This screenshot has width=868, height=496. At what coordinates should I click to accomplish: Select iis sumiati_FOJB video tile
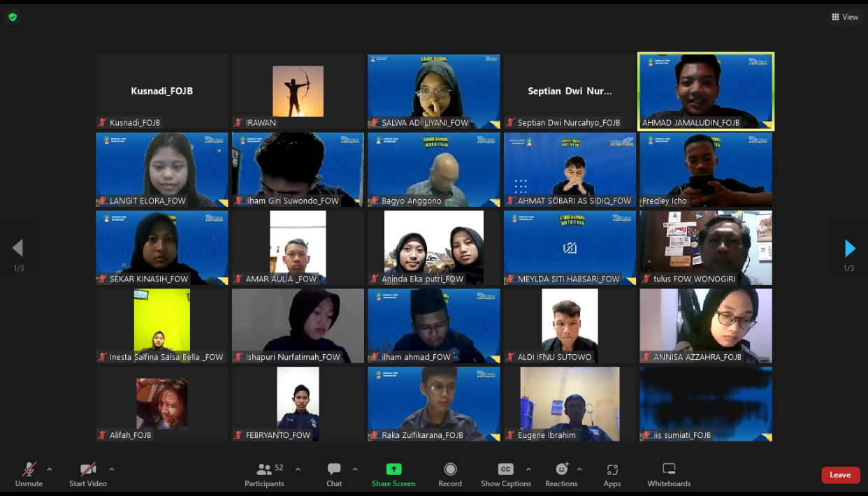(706, 404)
